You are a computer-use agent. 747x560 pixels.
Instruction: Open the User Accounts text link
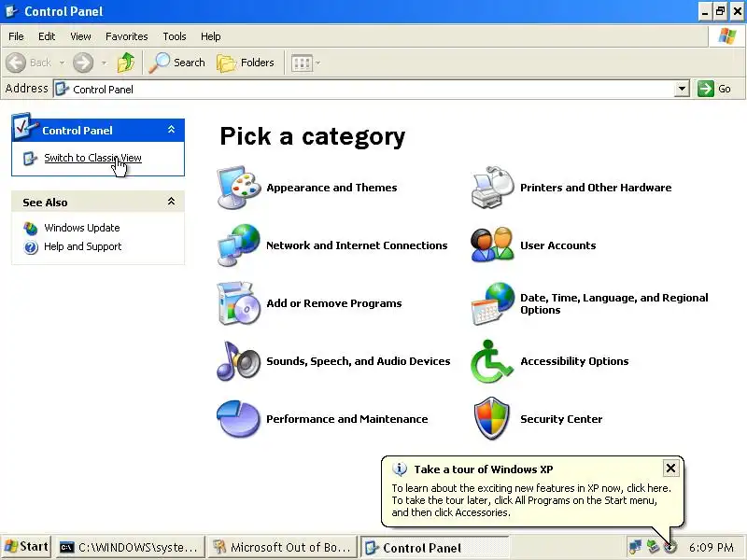tap(557, 245)
